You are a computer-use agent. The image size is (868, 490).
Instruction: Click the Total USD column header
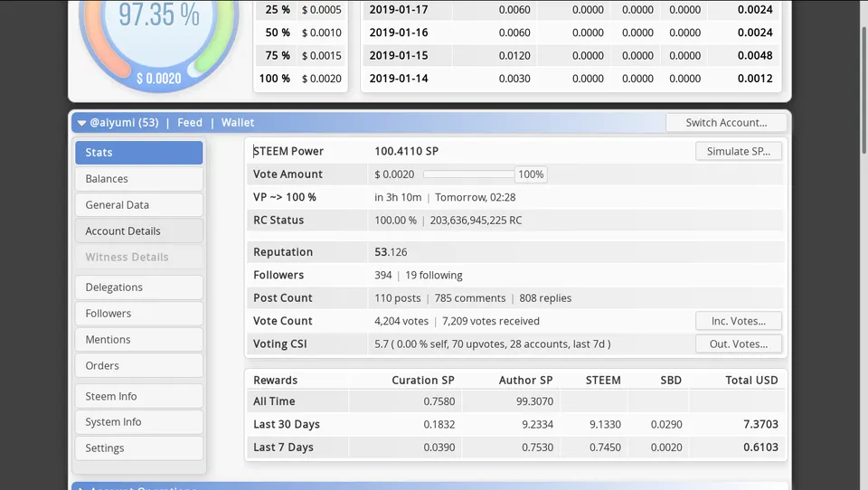coord(751,381)
